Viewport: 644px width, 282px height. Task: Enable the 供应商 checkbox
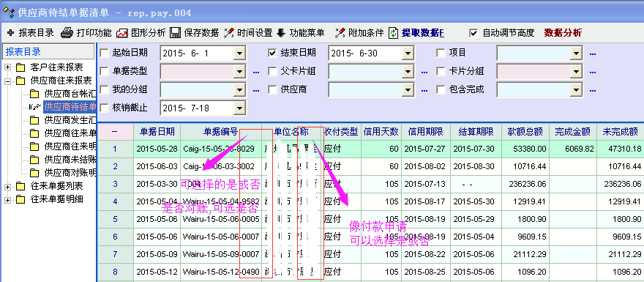click(x=272, y=89)
